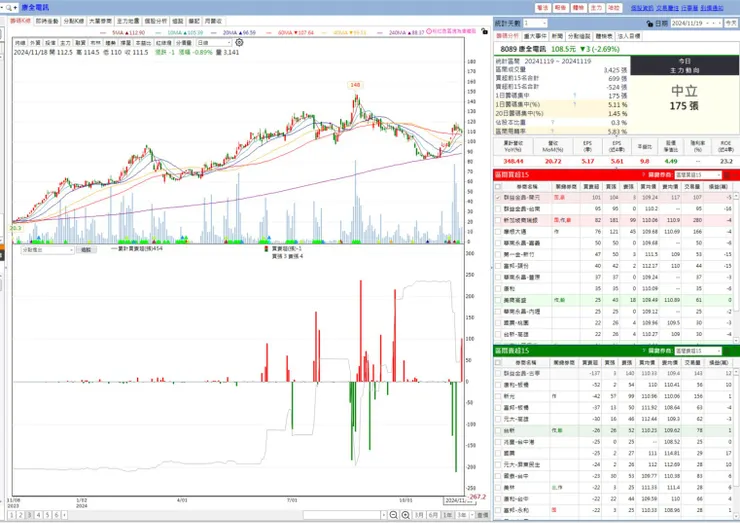Open the 個股資訊 link
The height and width of the screenshot is (523, 740).
(x=642, y=8)
